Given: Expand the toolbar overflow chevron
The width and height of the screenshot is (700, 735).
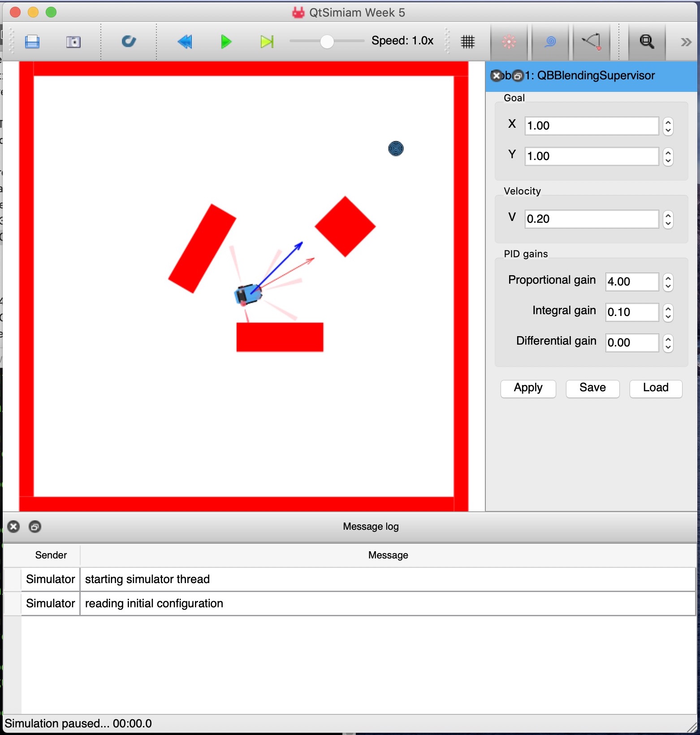Looking at the screenshot, I should point(686,42).
